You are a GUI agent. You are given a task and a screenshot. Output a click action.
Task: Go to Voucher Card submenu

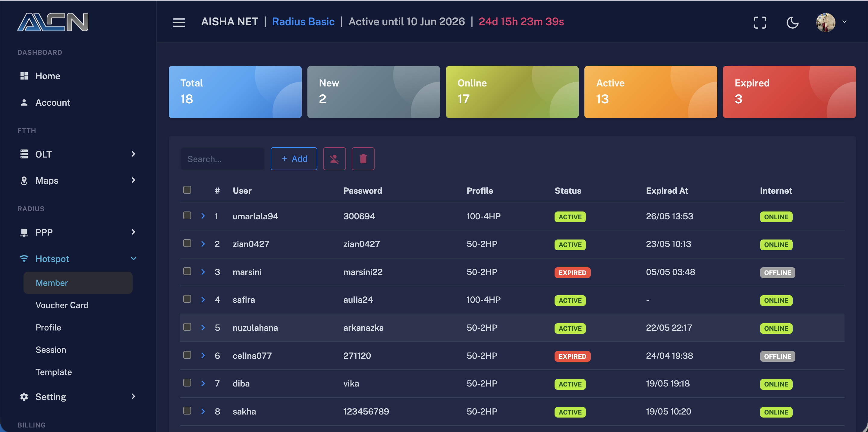tap(62, 305)
